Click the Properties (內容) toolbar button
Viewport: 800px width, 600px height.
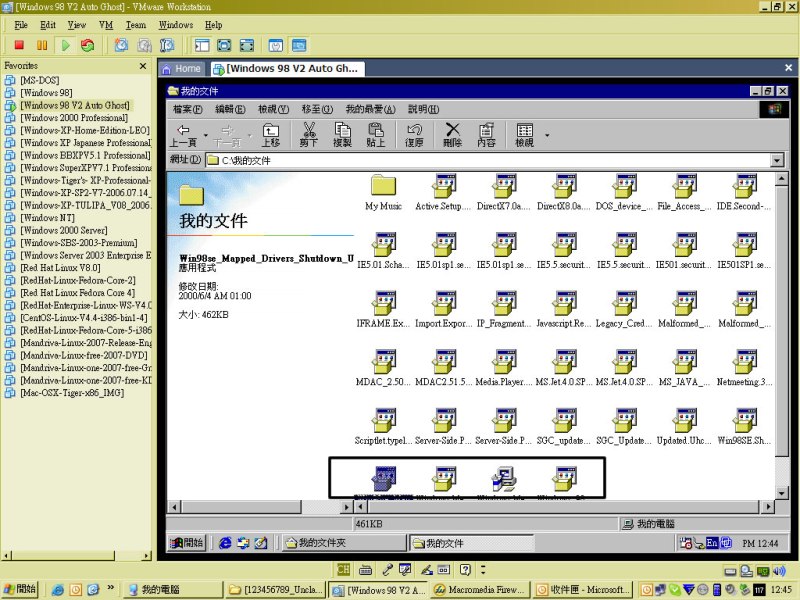486,136
